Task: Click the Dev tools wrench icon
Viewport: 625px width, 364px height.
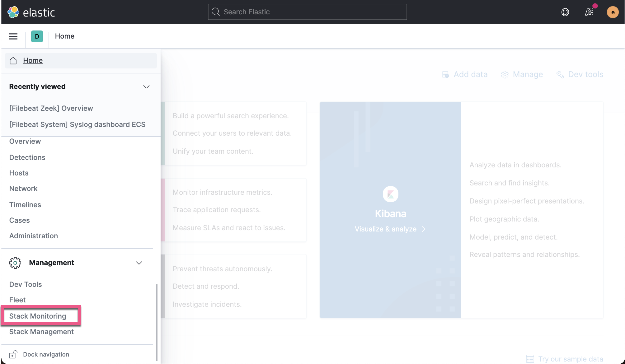Action: pos(560,74)
